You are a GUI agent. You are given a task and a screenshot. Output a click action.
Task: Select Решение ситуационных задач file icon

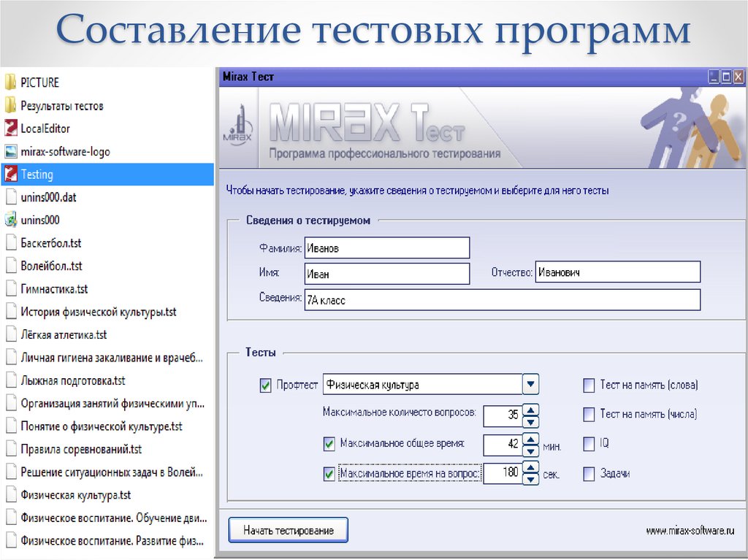click(11, 471)
